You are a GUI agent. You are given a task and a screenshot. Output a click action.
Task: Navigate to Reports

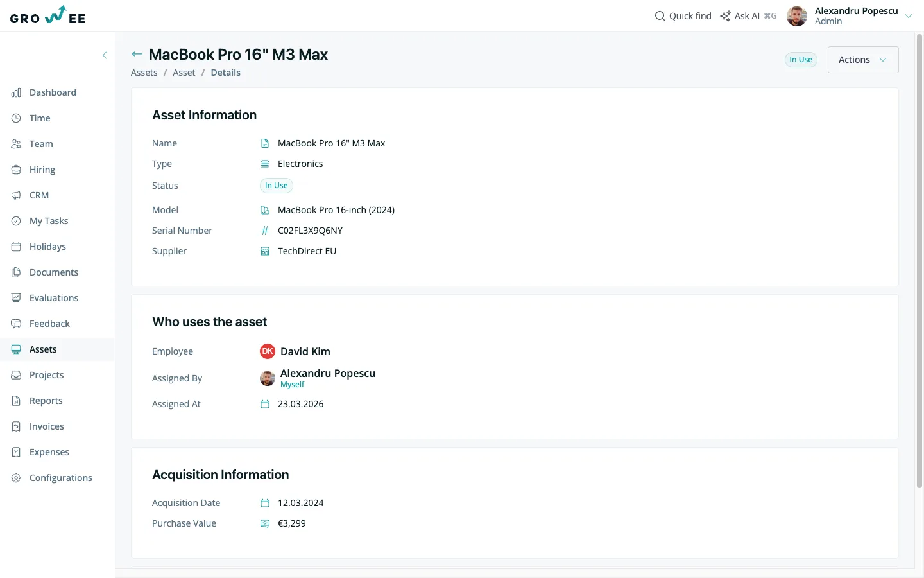[x=58, y=401]
